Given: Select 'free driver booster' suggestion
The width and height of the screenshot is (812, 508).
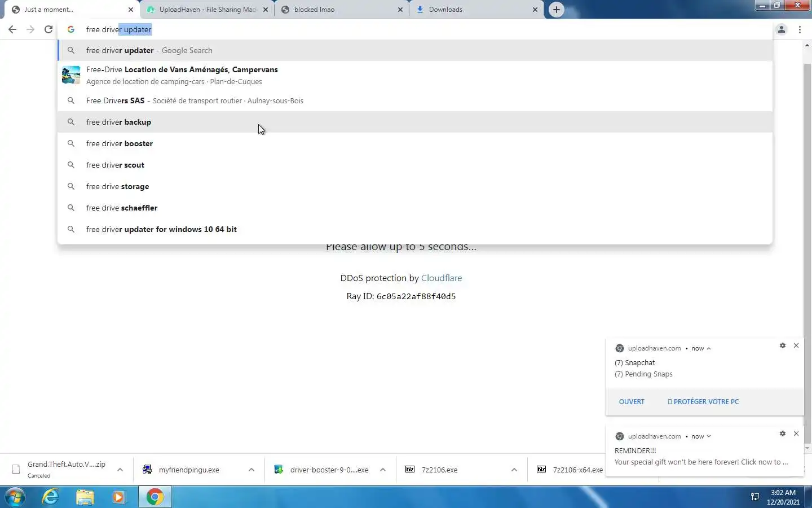Looking at the screenshot, I should pos(415,143).
